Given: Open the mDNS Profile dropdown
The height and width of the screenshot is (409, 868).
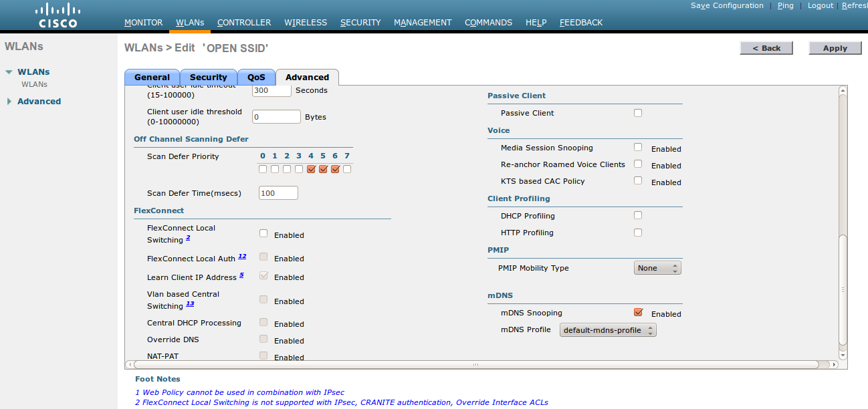Looking at the screenshot, I should [x=607, y=330].
